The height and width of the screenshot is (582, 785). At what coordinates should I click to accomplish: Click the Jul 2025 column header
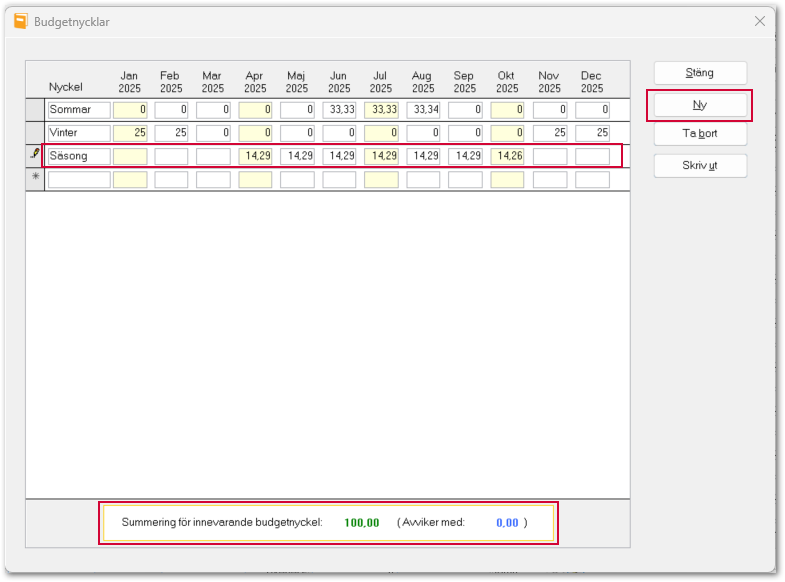click(x=381, y=82)
